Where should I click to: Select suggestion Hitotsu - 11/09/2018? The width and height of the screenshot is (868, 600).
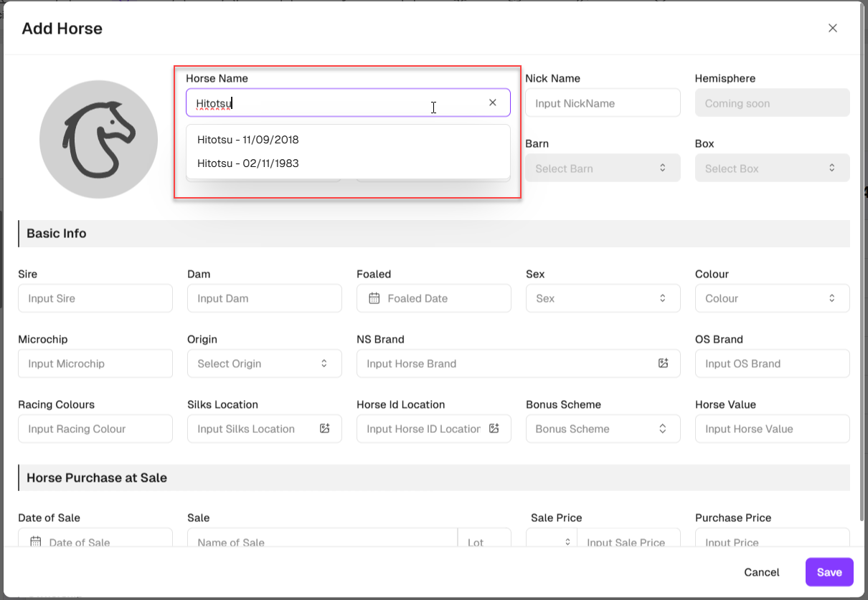248,140
